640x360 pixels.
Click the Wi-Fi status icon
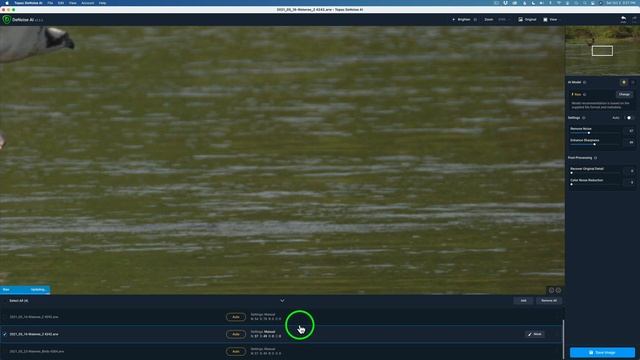(x=559, y=3)
